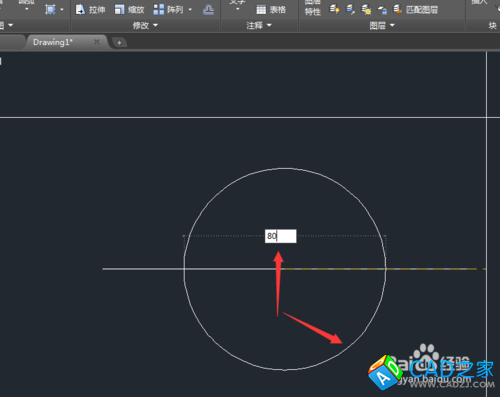Insert a 表格 (Table)

tap(271, 10)
